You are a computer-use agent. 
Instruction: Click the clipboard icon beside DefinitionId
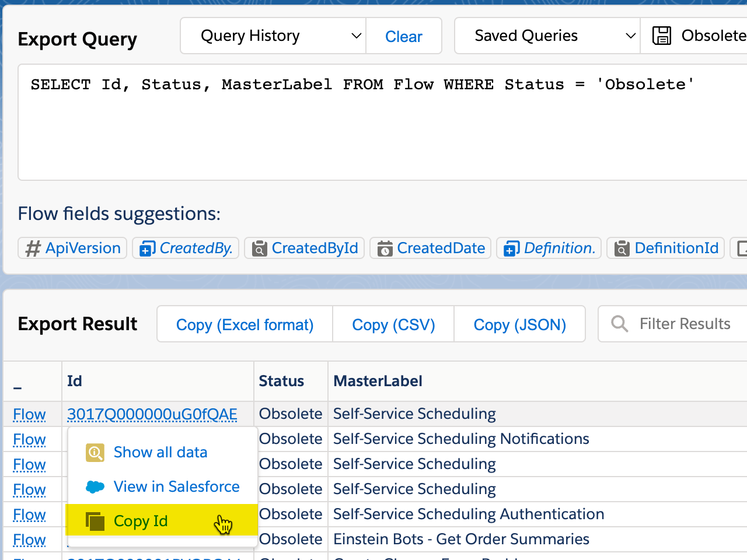point(622,249)
